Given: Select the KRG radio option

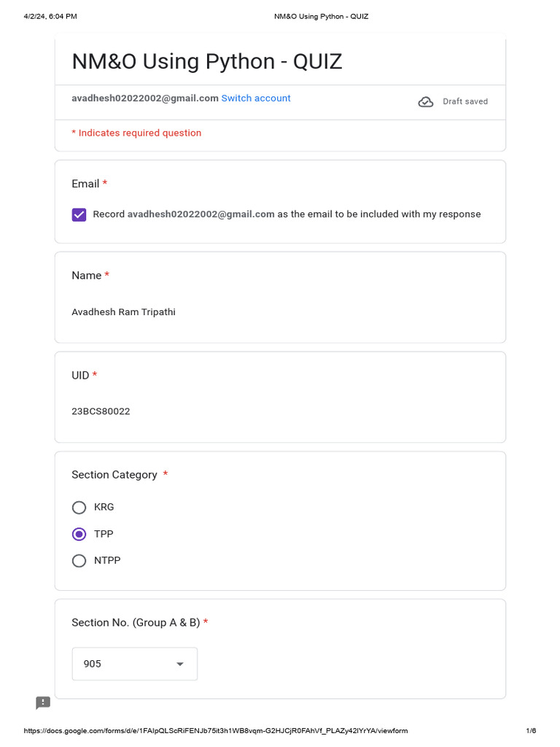Looking at the screenshot, I should click(x=79, y=507).
